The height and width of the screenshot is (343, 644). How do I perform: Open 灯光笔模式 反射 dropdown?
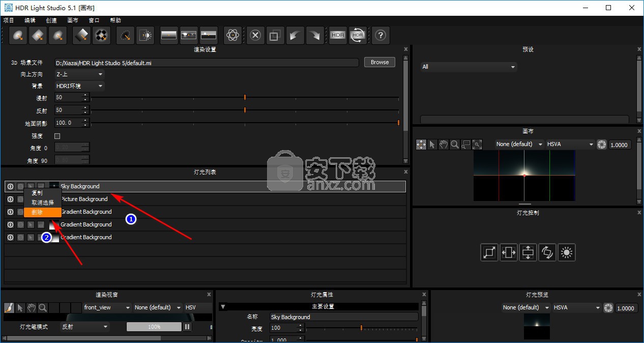click(x=85, y=327)
